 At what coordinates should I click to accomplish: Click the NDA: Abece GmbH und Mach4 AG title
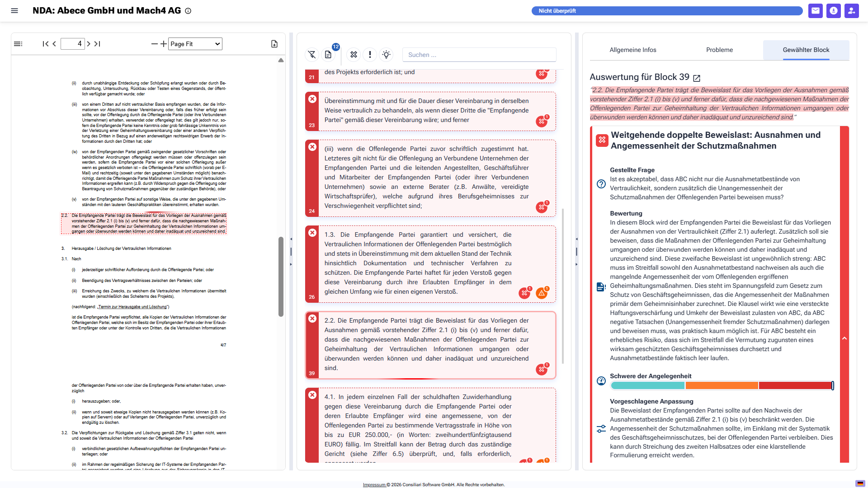tap(107, 11)
